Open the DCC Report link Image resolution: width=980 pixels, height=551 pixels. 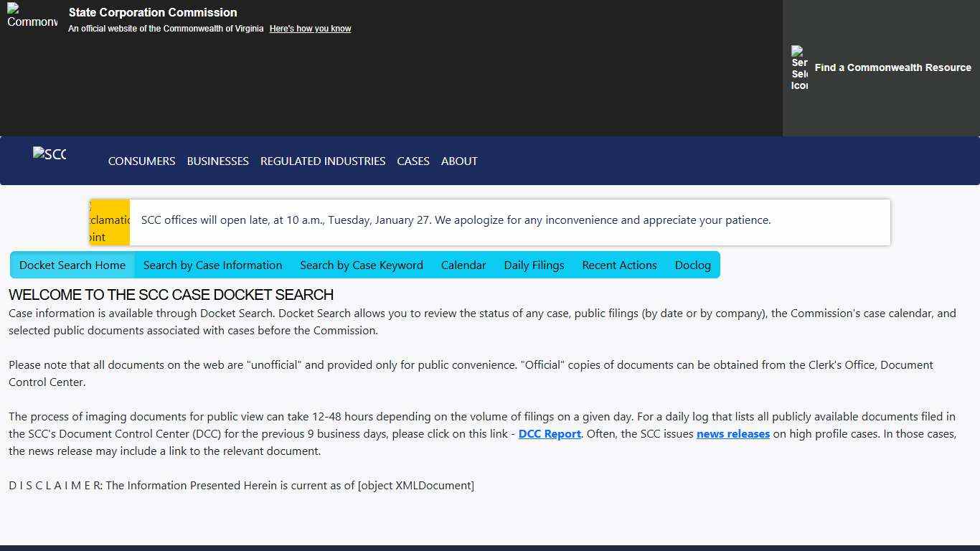(550, 433)
